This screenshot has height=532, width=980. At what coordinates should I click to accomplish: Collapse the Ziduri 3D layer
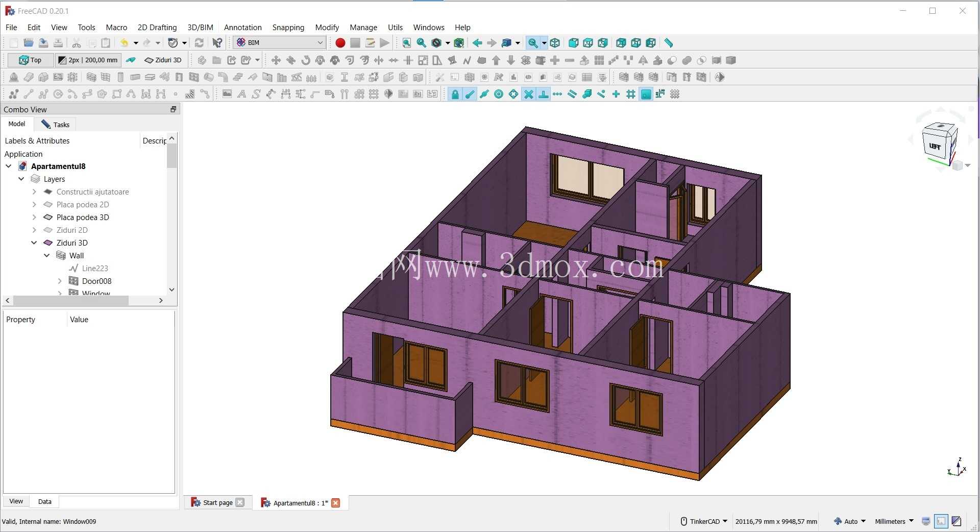point(34,243)
